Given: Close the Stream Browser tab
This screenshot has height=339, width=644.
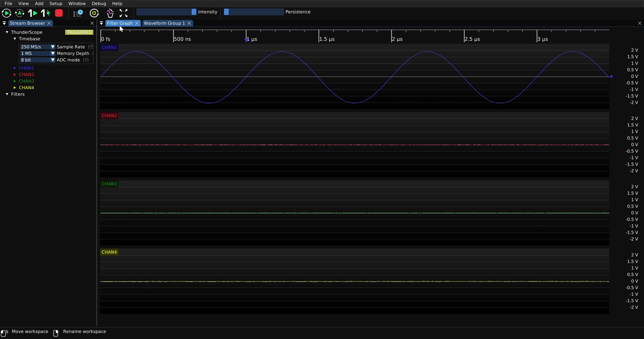Looking at the screenshot, I should (49, 23).
